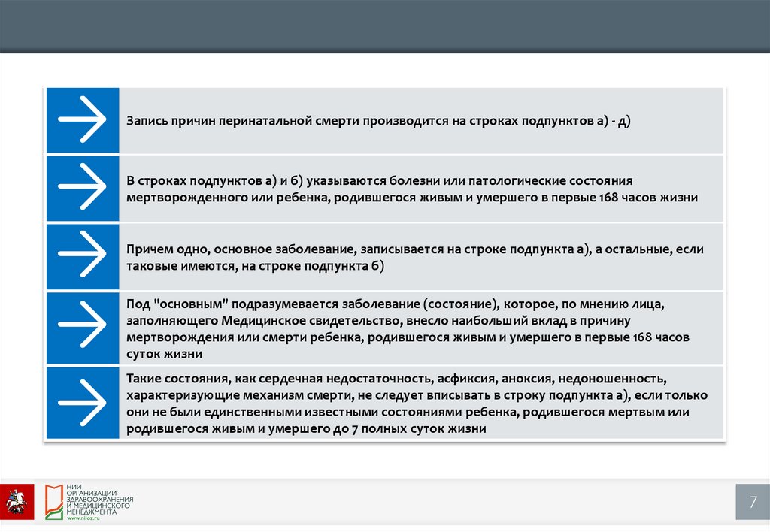Click the phrase 'подпунктов а) - д)' in first row
This screenshot has height=532, width=770.
coord(578,120)
